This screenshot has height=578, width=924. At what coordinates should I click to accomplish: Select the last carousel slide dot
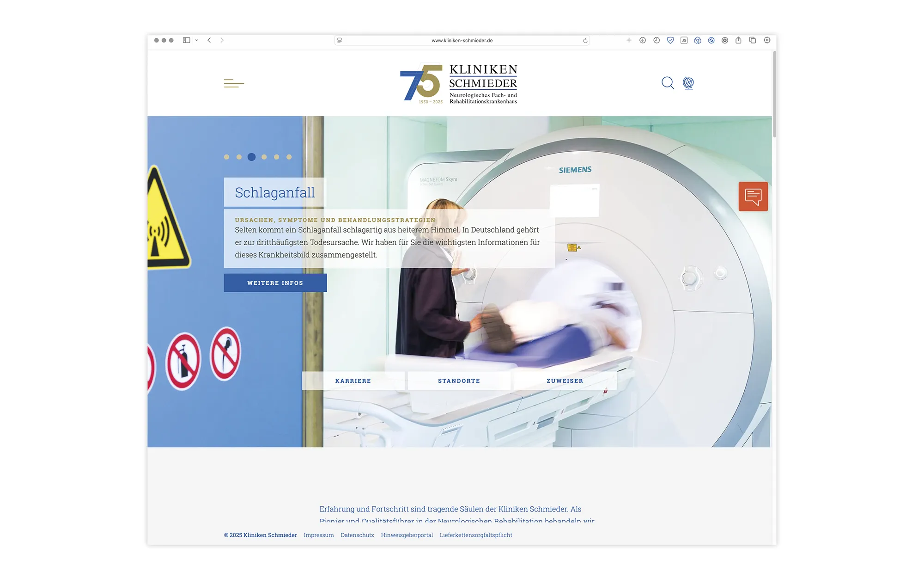click(x=289, y=157)
